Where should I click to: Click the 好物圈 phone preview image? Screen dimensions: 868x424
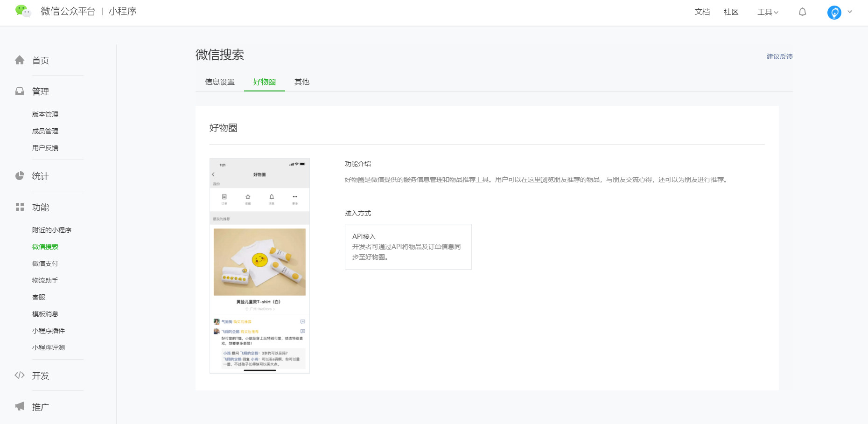tap(259, 266)
